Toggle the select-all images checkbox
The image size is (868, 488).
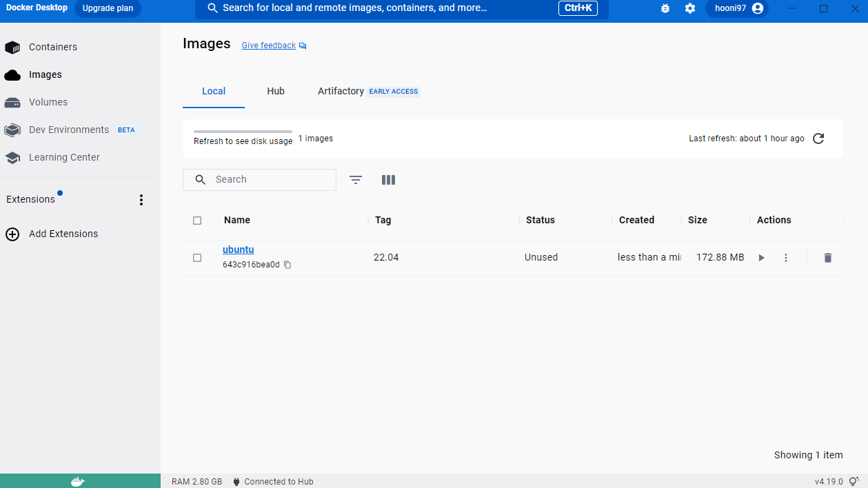click(197, 221)
